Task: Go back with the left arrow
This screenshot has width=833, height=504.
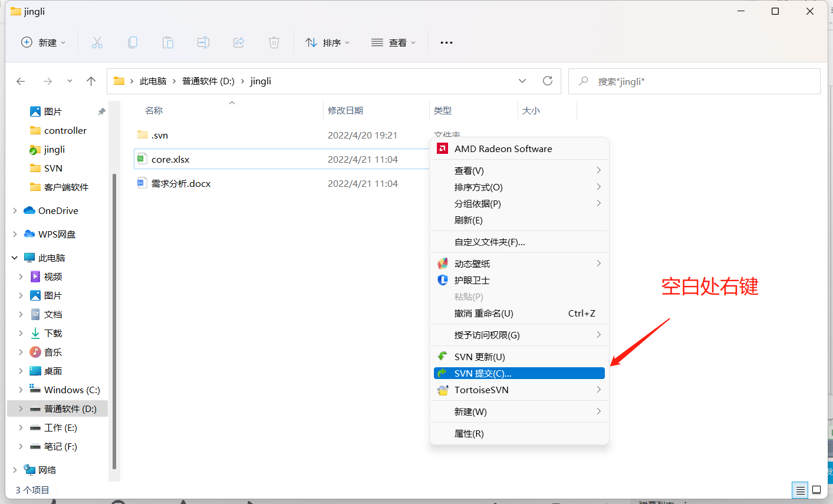Action: pyautogui.click(x=21, y=81)
